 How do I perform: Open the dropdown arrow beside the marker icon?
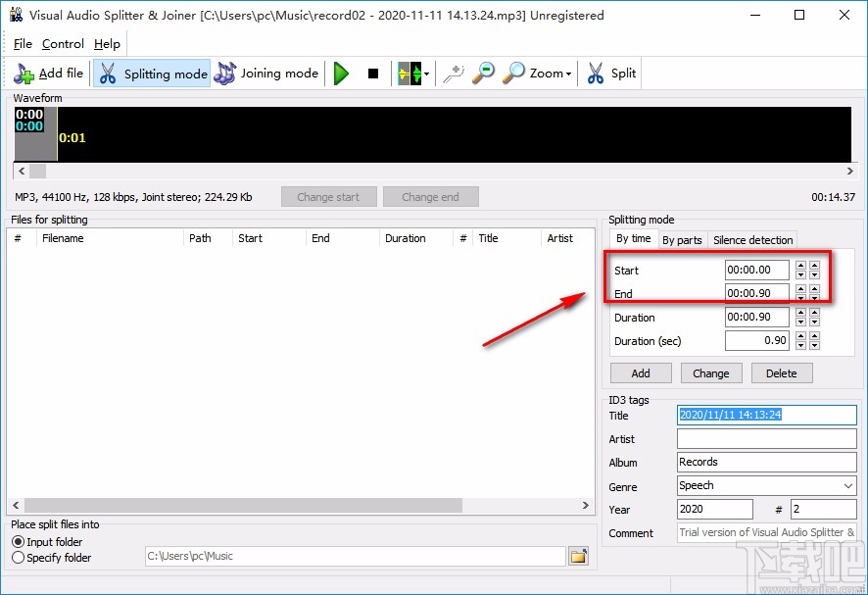(x=426, y=74)
